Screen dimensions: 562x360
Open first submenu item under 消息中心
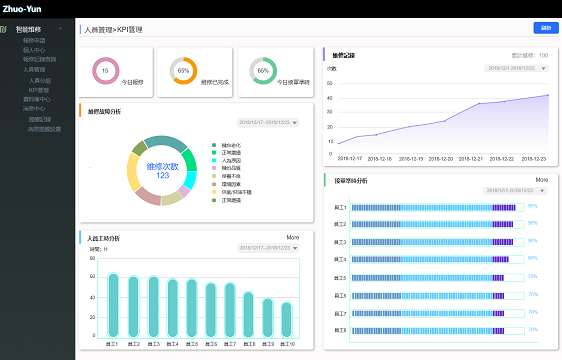click(40, 119)
